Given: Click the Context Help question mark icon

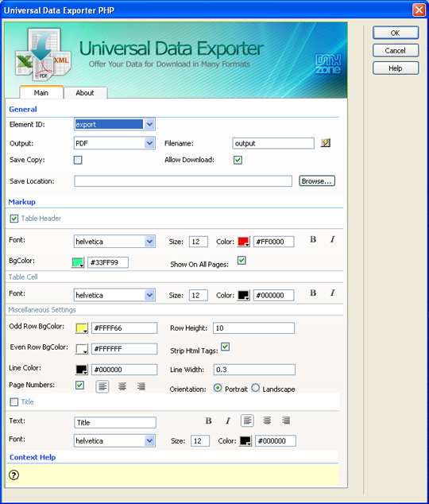Looking at the screenshot, I should pos(14,475).
